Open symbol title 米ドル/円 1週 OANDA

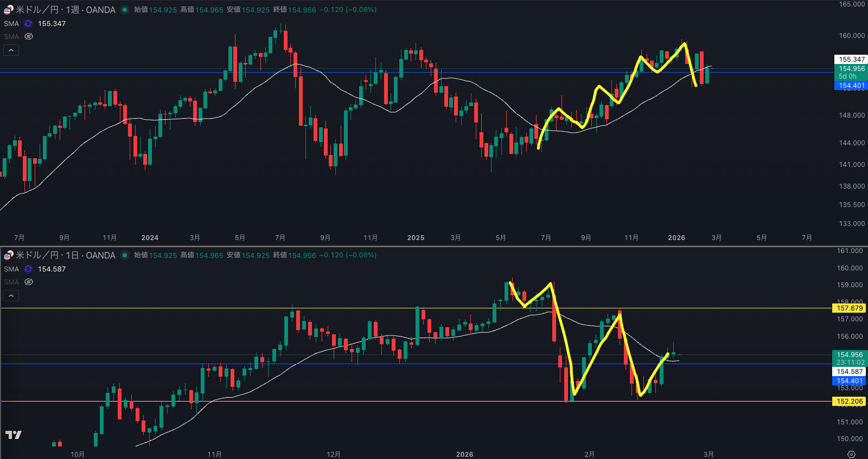click(65, 10)
